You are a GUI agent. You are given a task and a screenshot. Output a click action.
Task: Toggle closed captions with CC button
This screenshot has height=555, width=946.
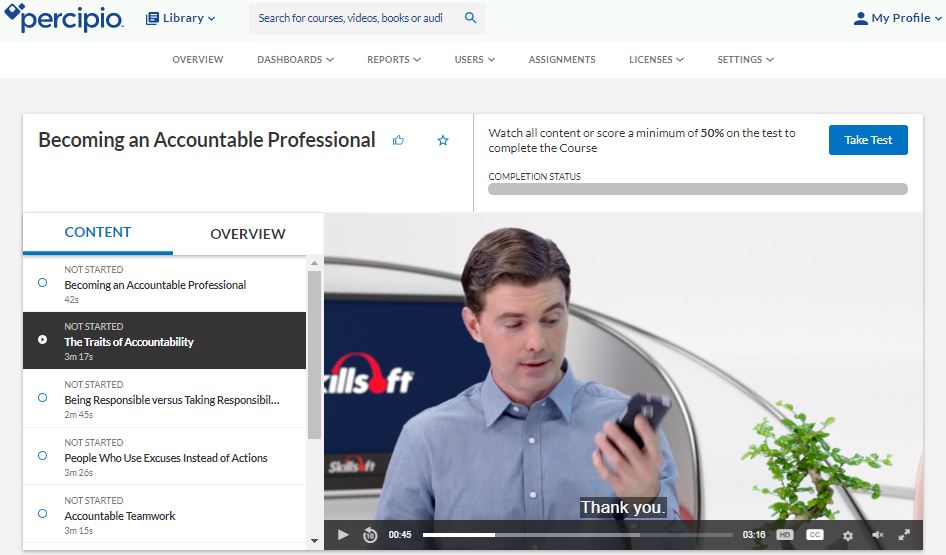(815, 535)
